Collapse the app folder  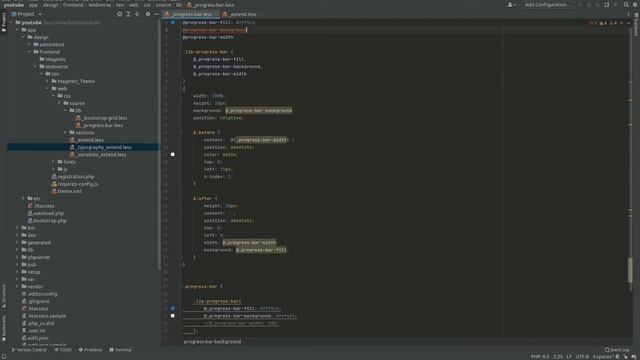point(18,30)
